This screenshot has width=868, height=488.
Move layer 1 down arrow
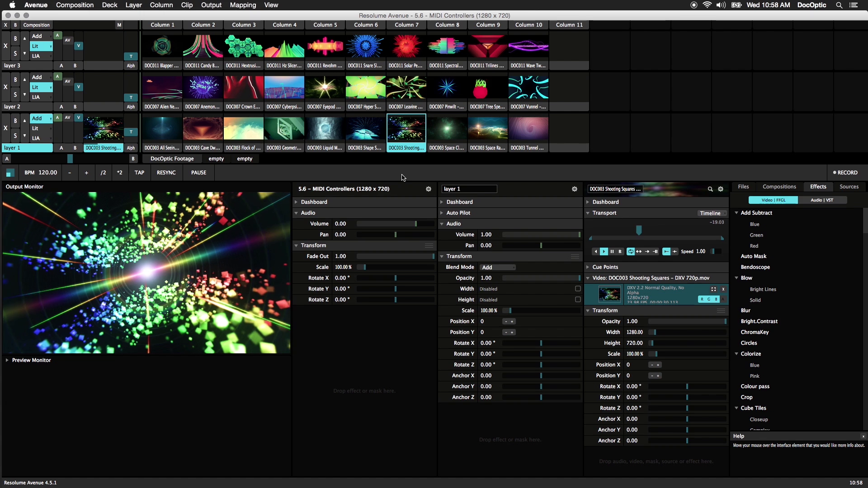tap(24, 136)
